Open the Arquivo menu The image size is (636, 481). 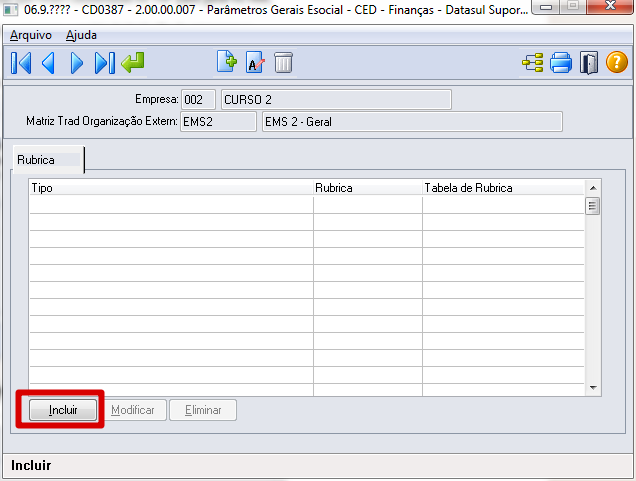pos(31,35)
